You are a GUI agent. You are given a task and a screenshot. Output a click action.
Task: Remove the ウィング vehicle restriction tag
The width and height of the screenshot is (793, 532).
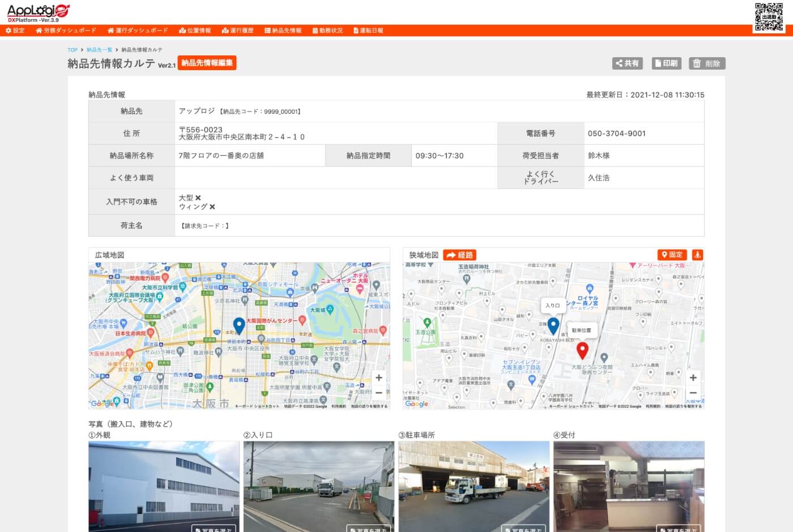click(212, 207)
